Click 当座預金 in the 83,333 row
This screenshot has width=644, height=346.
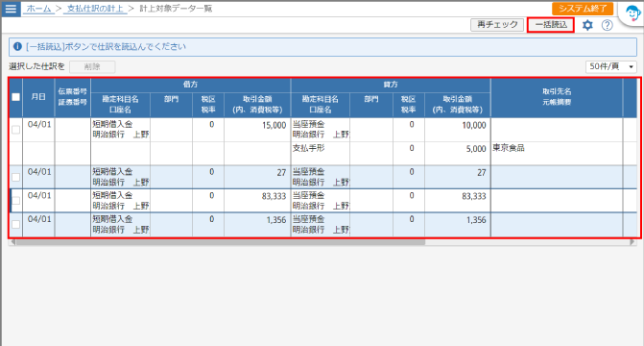tap(308, 195)
